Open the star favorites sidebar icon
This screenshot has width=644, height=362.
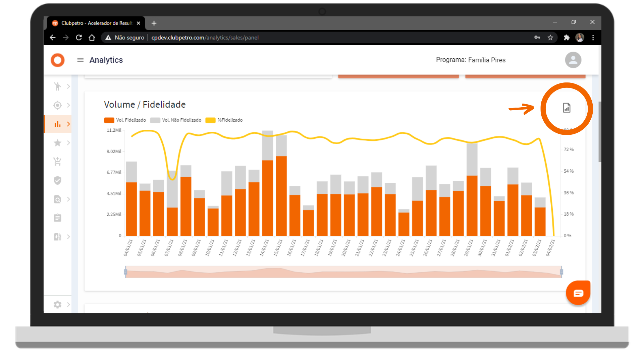click(x=58, y=143)
